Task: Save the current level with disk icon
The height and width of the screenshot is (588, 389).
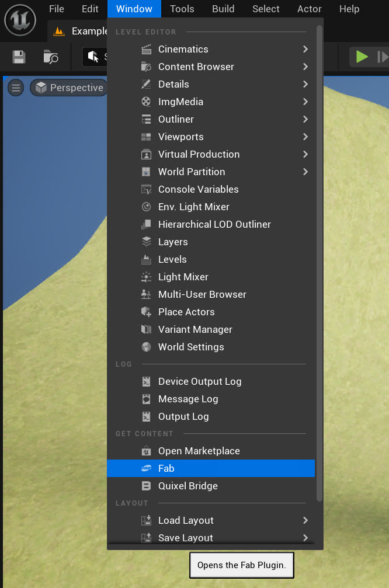Action: coord(19,57)
